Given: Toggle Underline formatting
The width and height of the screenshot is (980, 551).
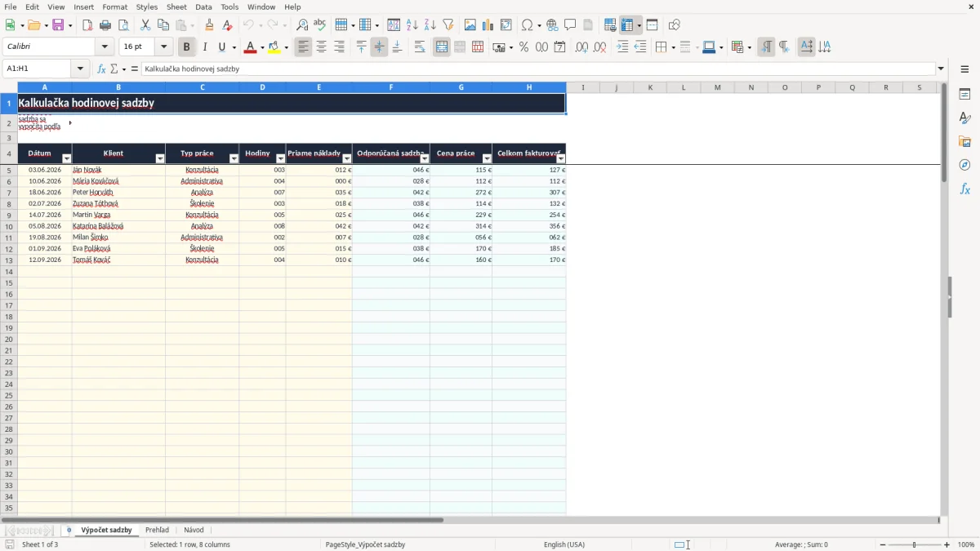Looking at the screenshot, I should [x=221, y=47].
